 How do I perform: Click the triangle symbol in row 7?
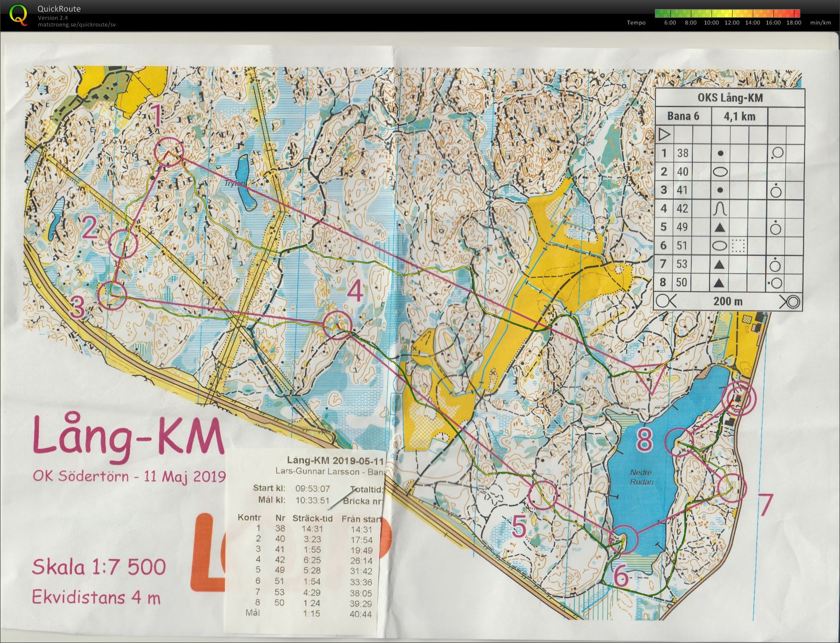[x=720, y=264]
